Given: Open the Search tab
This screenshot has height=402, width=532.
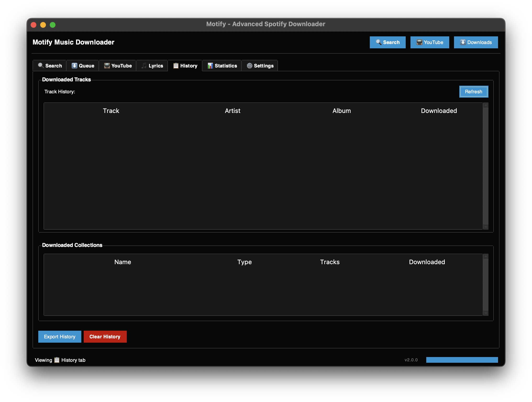Looking at the screenshot, I should pyautogui.click(x=50, y=66).
